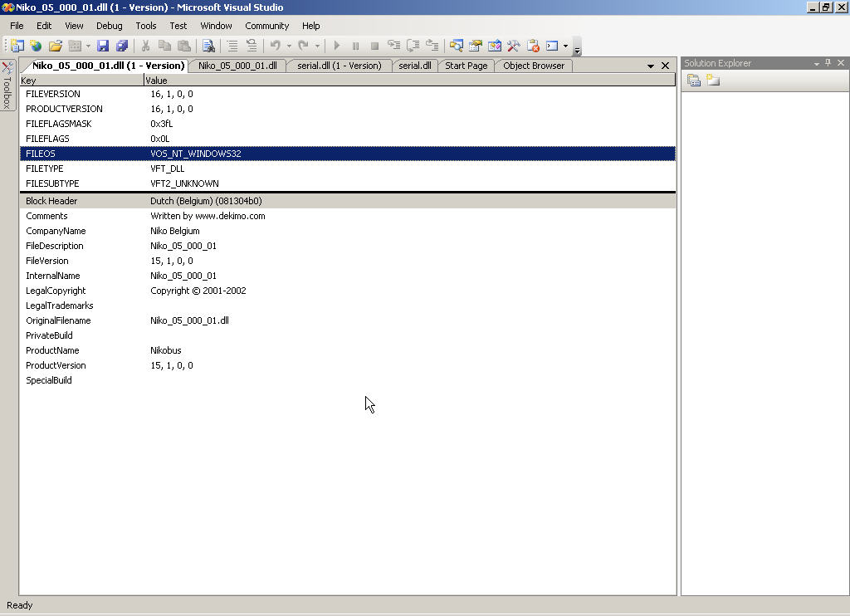
Task: Click the Copy icon
Action: point(164,46)
